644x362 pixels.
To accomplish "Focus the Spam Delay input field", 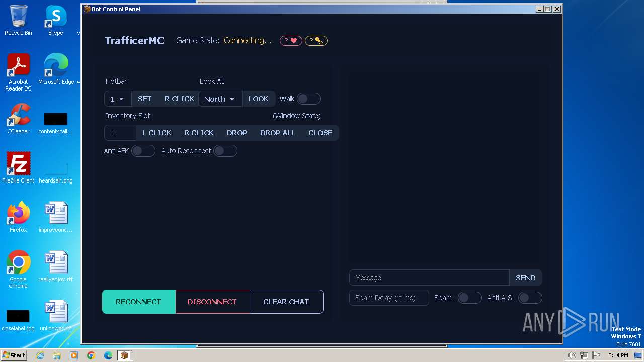I will [x=389, y=298].
